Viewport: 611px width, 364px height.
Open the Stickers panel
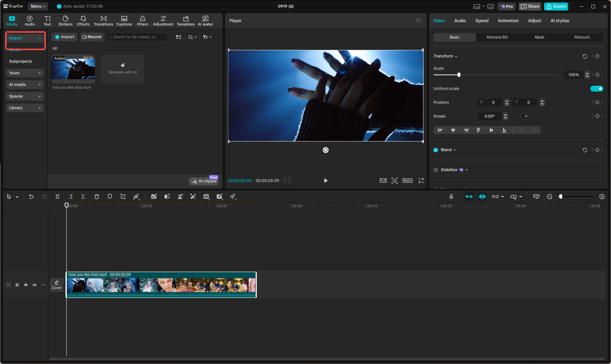point(65,21)
